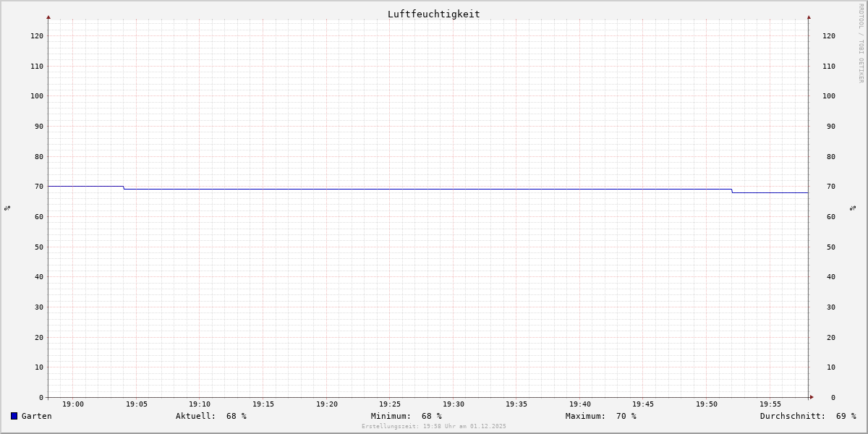Click the 19:15 time axis label
The height and width of the screenshot is (434, 868).
point(263,404)
